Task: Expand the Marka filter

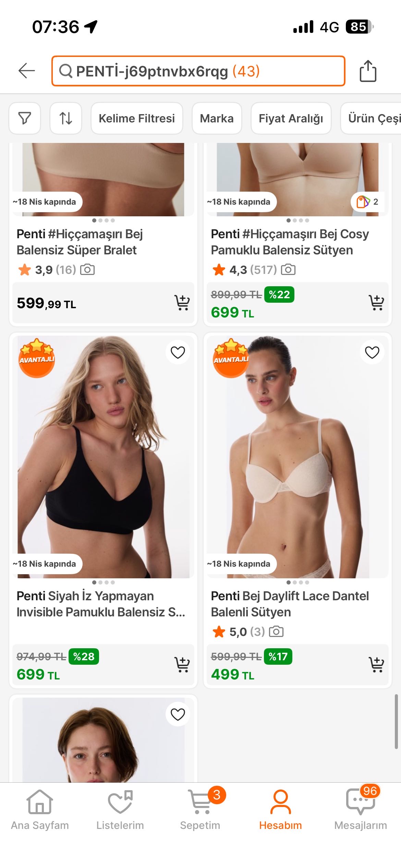Action: pos(217,118)
